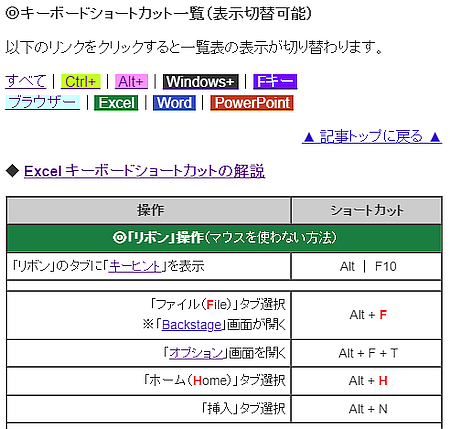The image size is (450, 429).
Task: Switch the table to Excel shortcuts
Action: click(116, 102)
